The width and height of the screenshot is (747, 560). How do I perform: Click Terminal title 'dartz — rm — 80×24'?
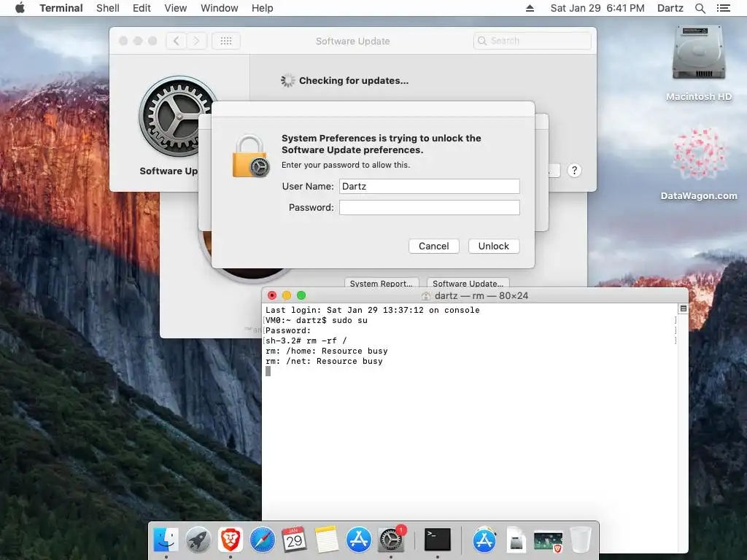[x=481, y=296]
